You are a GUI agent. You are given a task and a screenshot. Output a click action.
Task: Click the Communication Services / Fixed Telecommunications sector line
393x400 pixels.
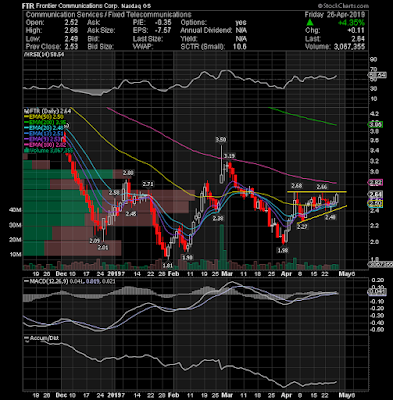109,15
